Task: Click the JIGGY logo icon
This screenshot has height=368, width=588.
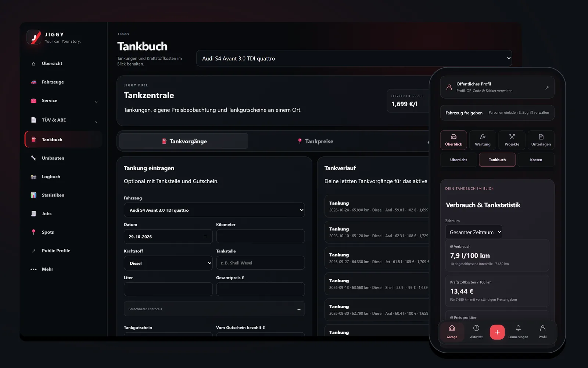Action: tap(34, 37)
